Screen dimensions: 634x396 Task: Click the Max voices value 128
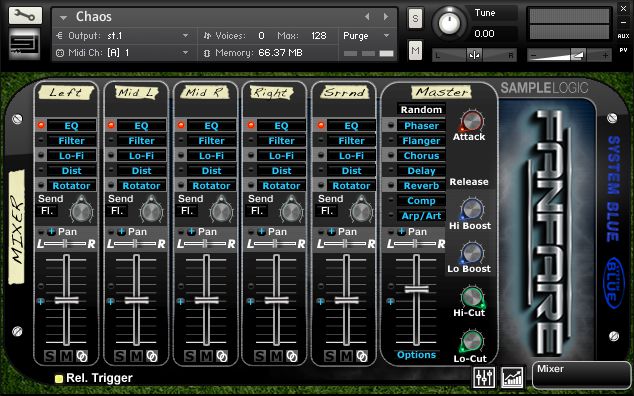tap(319, 36)
